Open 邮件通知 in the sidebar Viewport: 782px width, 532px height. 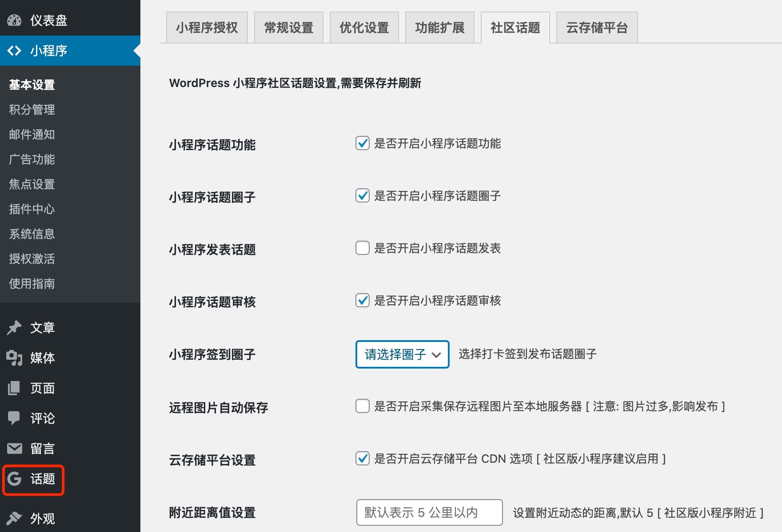pyautogui.click(x=32, y=135)
